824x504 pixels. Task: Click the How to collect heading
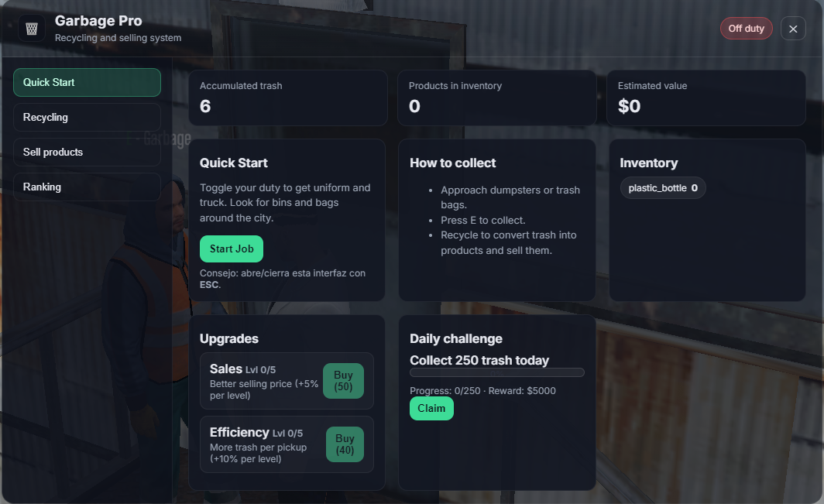(x=452, y=163)
